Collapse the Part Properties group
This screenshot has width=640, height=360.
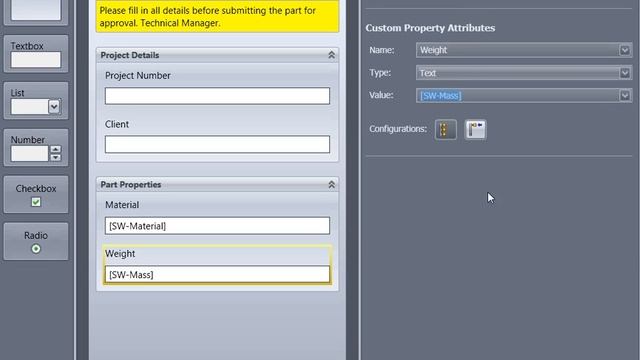tap(331, 184)
